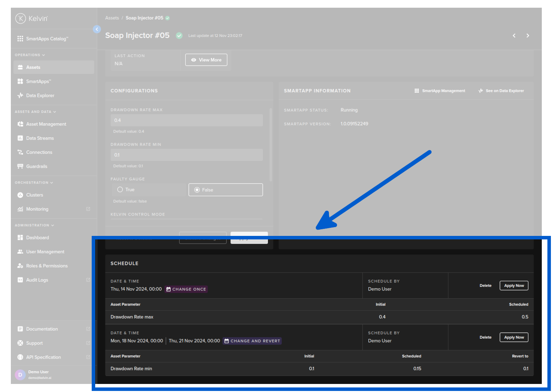This screenshot has height=392, width=553.
Task: Open the Assets menu item
Action: coord(33,67)
